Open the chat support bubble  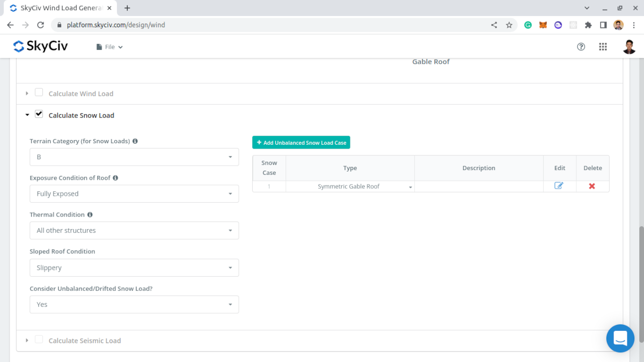[620, 338]
